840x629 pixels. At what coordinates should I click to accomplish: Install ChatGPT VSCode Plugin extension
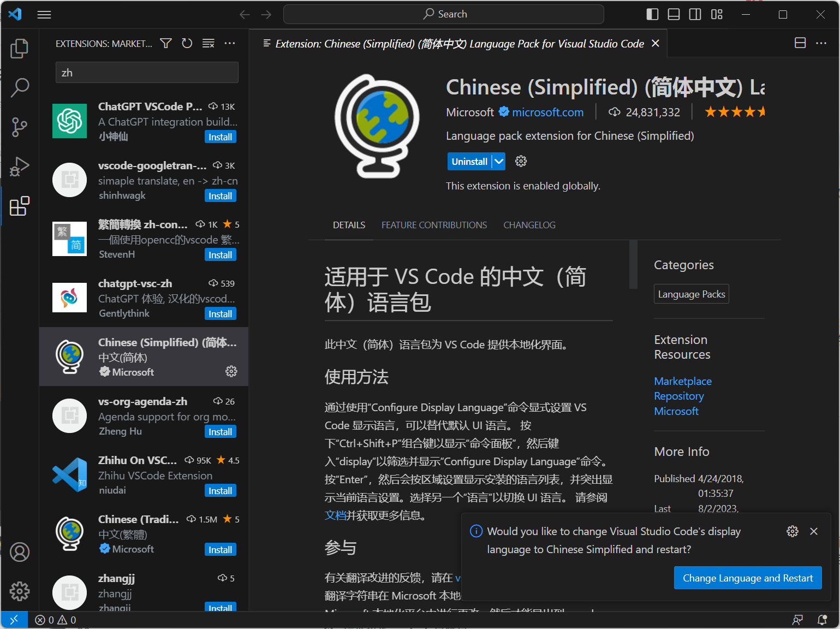[x=221, y=137]
